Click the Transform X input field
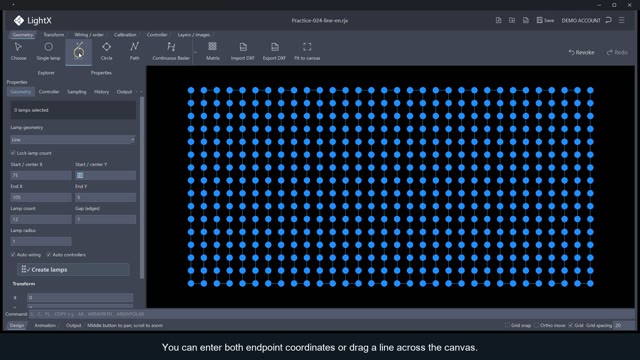The image size is (640, 360). (x=80, y=297)
